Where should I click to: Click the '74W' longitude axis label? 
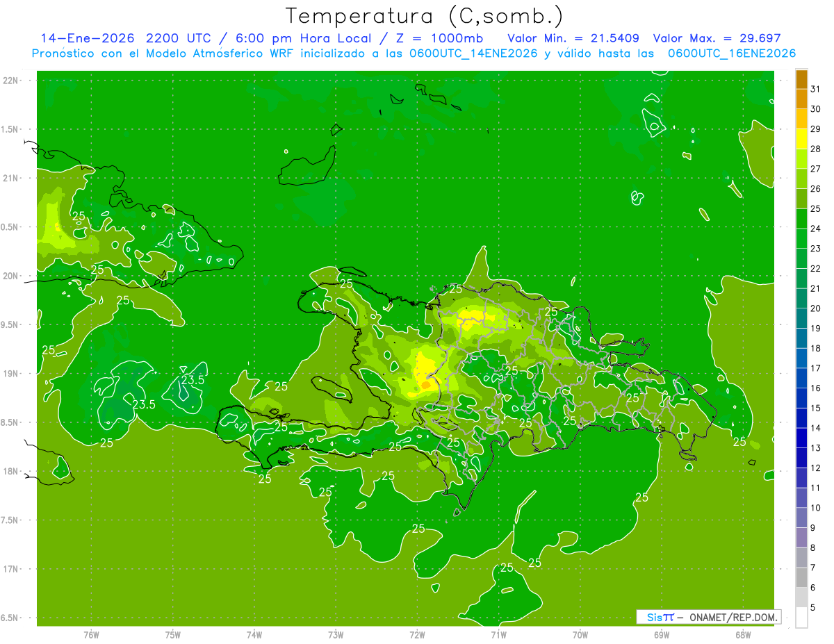[254, 634]
